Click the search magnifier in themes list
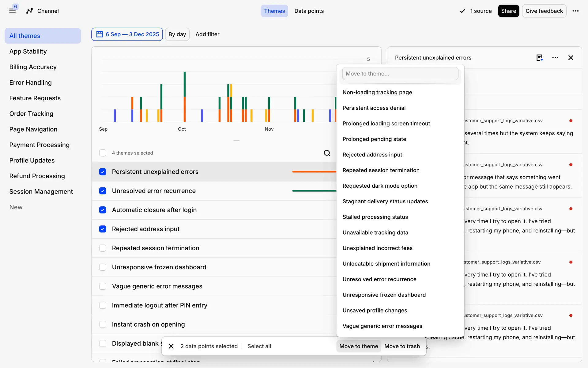Image resolution: width=588 pixels, height=368 pixels. click(327, 153)
